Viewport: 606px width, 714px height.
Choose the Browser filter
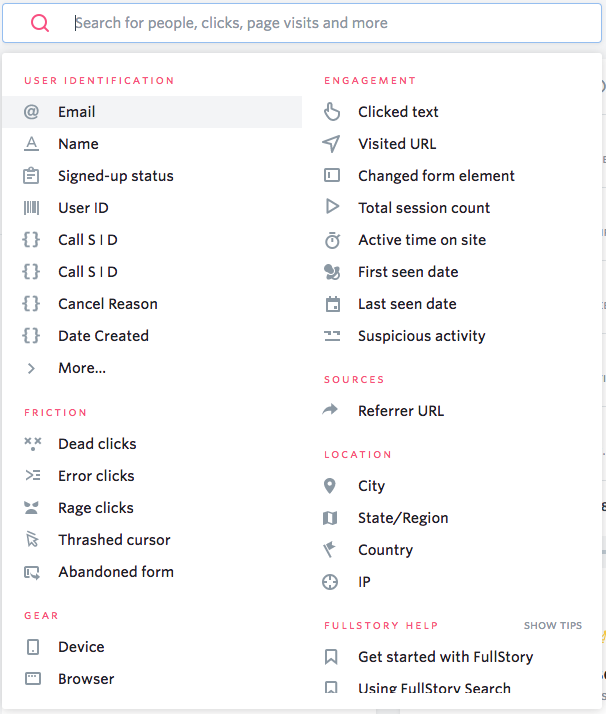point(86,679)
